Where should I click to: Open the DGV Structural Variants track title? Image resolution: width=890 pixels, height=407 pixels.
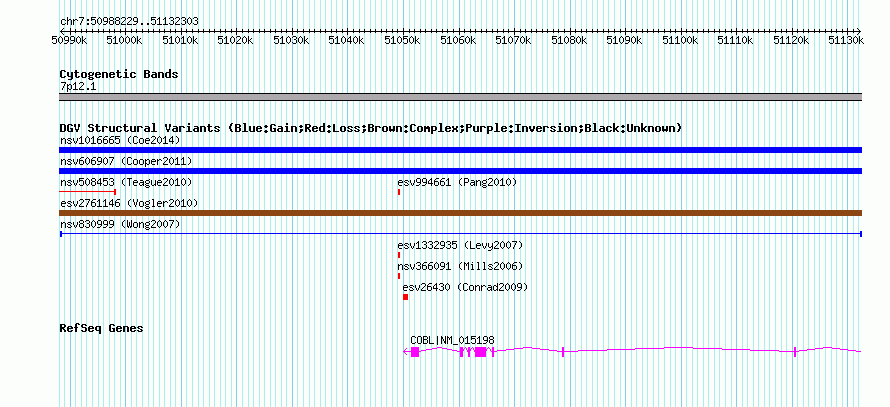(x=371, y=128)
